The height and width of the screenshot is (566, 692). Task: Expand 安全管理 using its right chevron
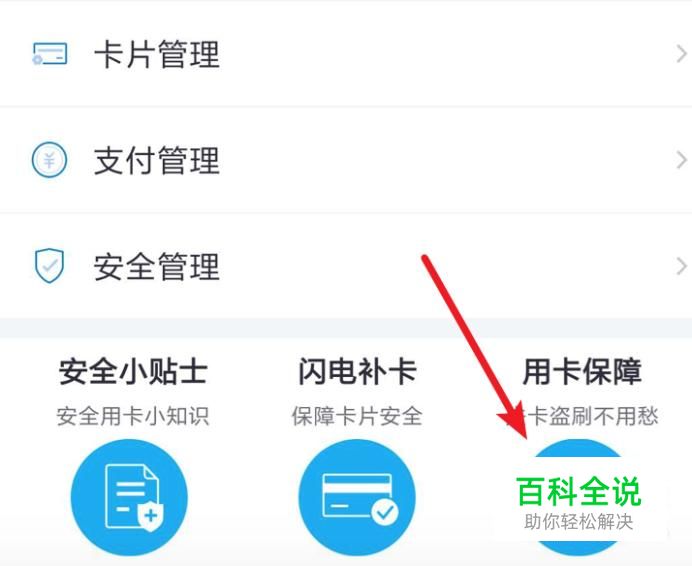tap(682, 266)
